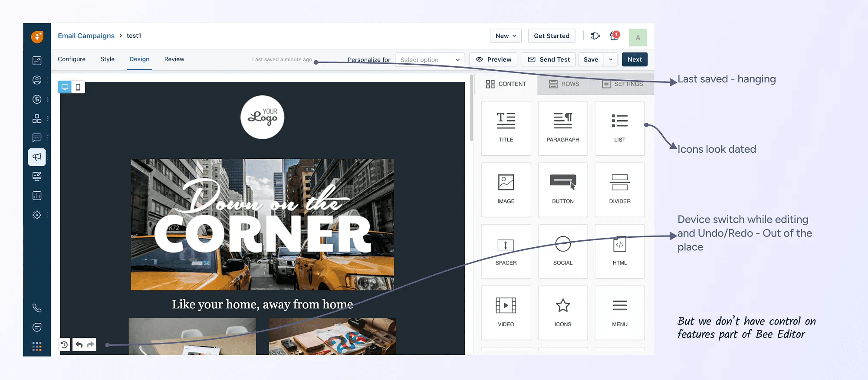The image size is (868, 380).
Task: Select the Image content block
Action: [x=506, y=190]
